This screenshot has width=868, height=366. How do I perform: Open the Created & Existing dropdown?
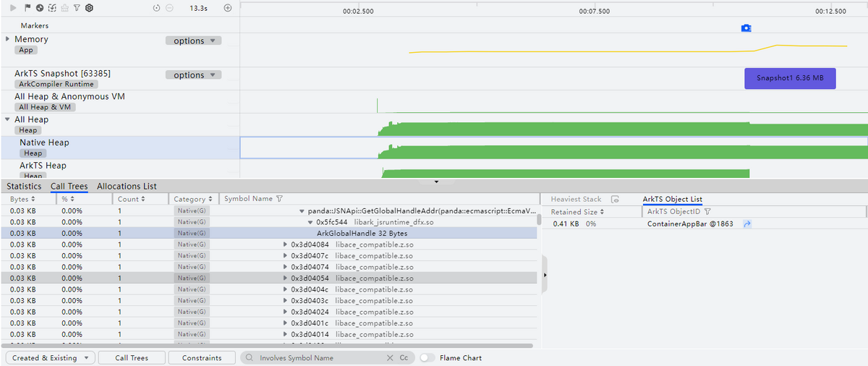pyautogui.click(x=50, y=358)
